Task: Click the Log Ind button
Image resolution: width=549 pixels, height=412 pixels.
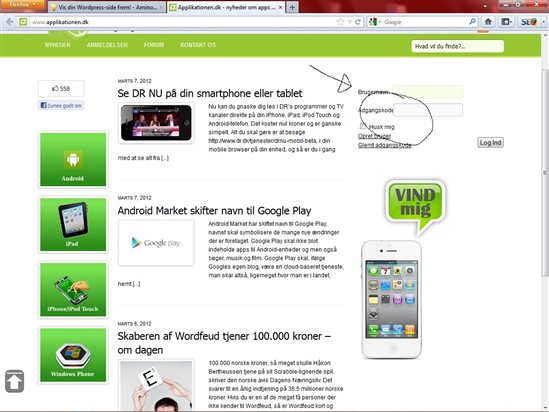Action: 491,142
